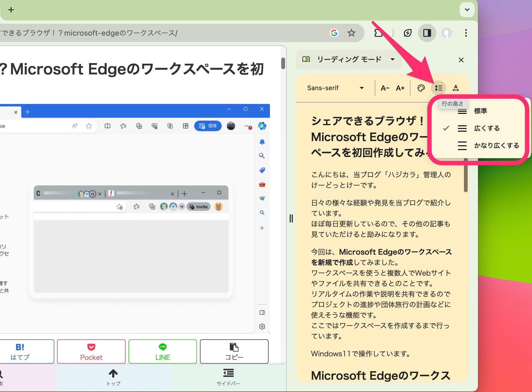Open the リーディング モード panel dropdown

[x=349, y=59]
